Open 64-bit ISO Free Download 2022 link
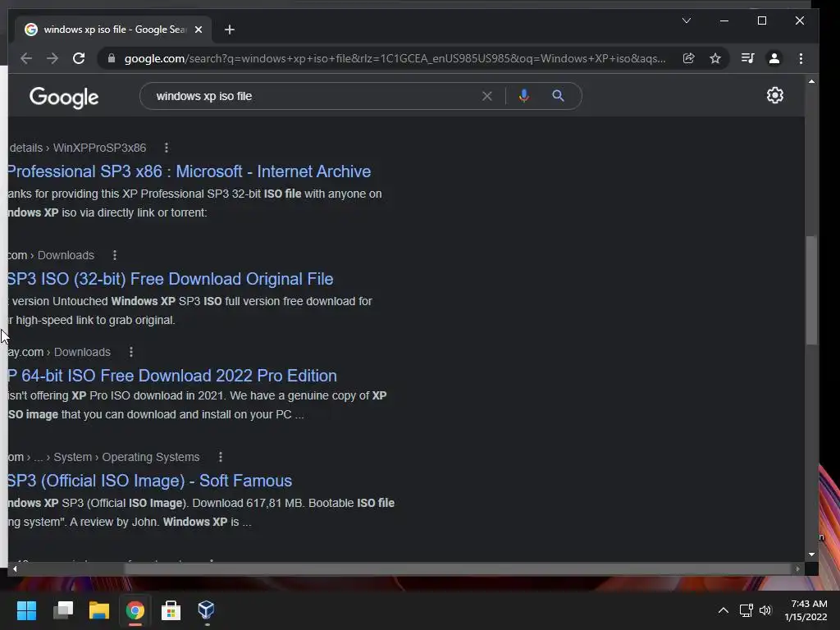840x630 pixels. tap(172, 376)
